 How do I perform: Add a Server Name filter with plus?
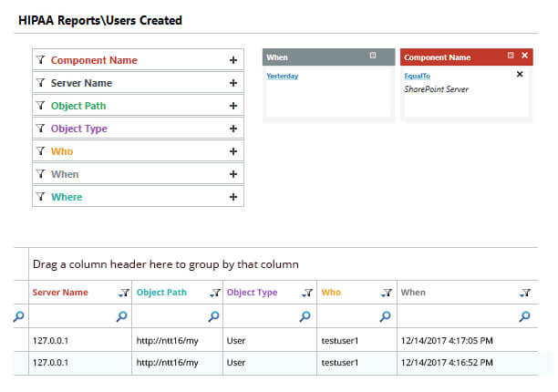(233, 83)
